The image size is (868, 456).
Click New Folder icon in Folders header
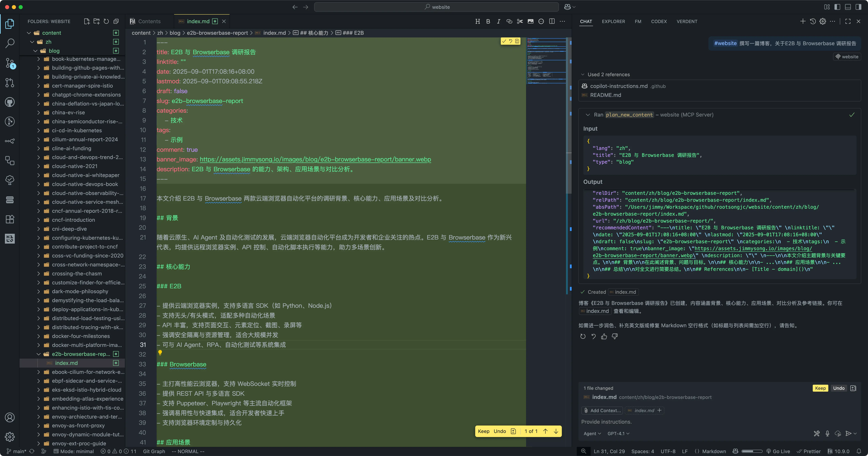96,21
